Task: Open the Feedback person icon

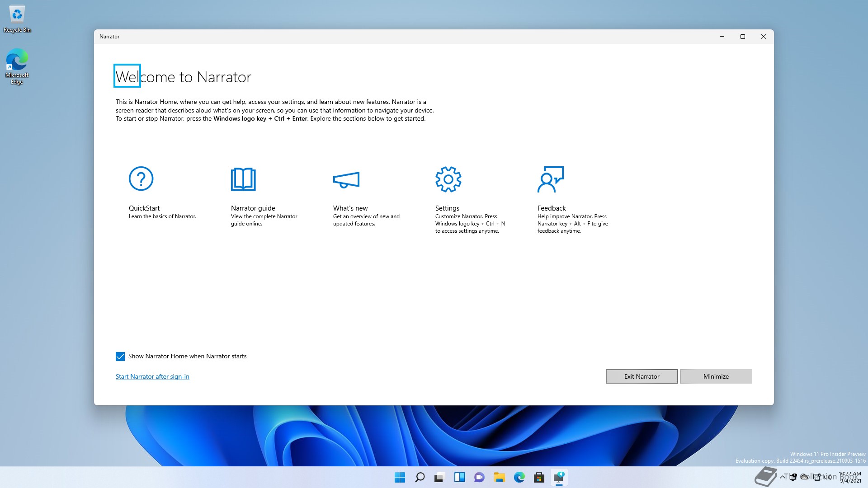Action: pyautogui.click(x=550, y=179)
